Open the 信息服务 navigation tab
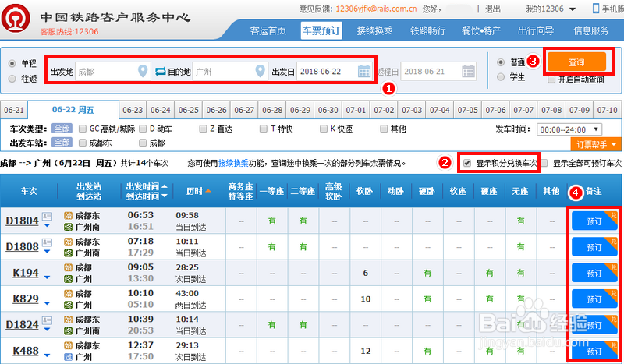Image resolution: width=624 pixels, height=364 pixels. [x=591, y=30]
